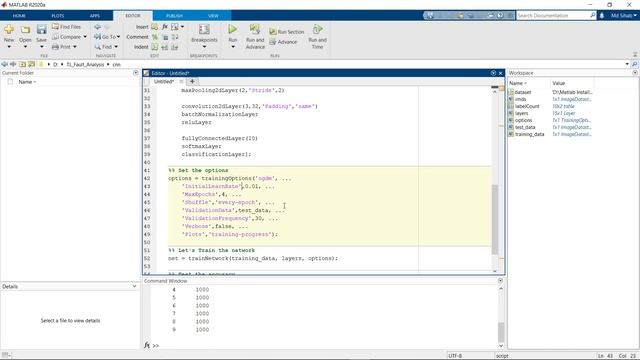Screen dimensions: 640x360
Task: Click the Breakpoints icon
Action: coord(204,29)
